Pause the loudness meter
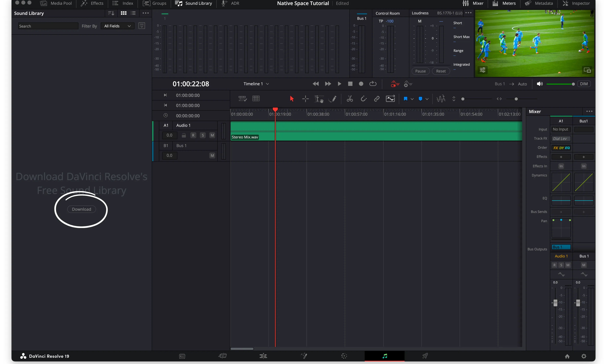Image resolution: width=607 pixels, height=364 pixels. click(x=420, y=71)
